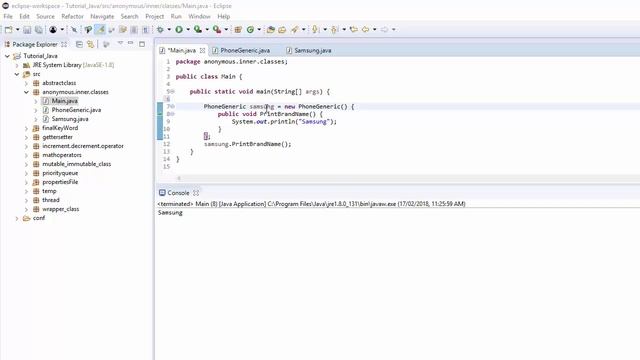This screenshot has height=360, width=640.
Task: Close the Package Explorer view tab
Action: click(x=64, y=44)
